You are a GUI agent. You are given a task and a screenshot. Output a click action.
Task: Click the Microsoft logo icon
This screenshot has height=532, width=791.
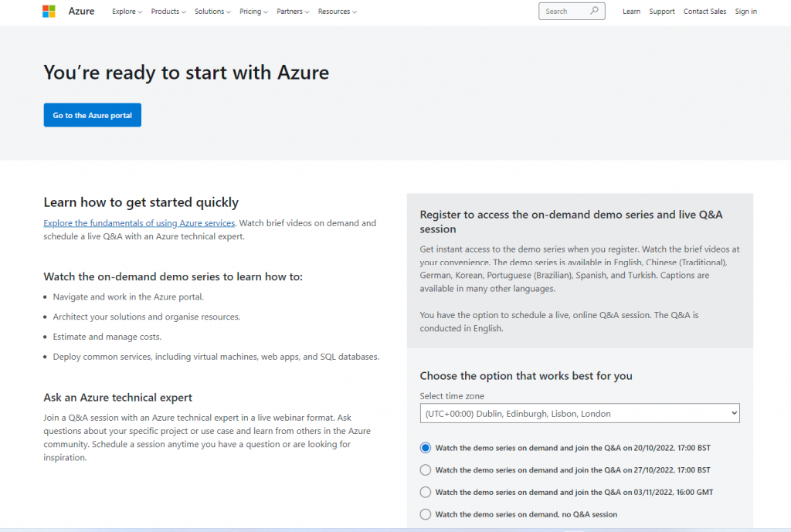point(49,12)
